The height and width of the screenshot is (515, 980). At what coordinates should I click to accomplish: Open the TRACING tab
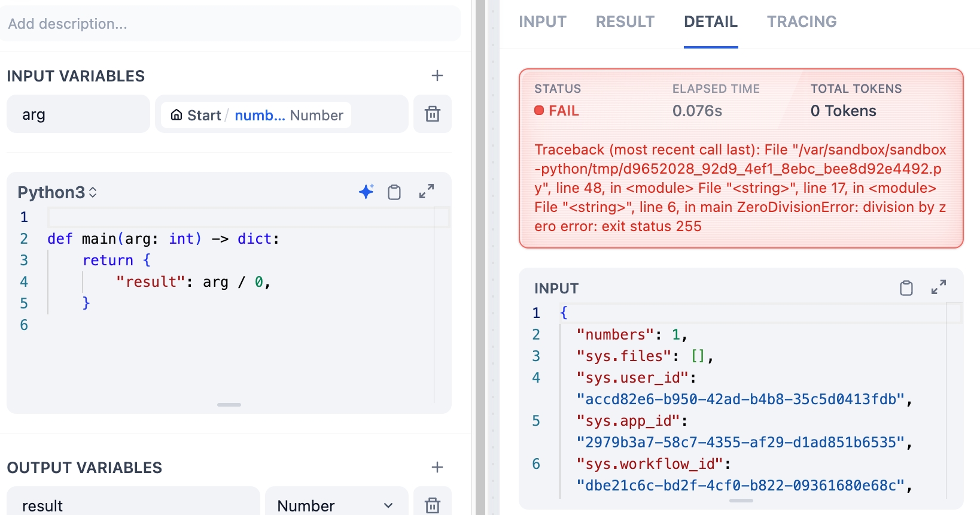(802, 22)
